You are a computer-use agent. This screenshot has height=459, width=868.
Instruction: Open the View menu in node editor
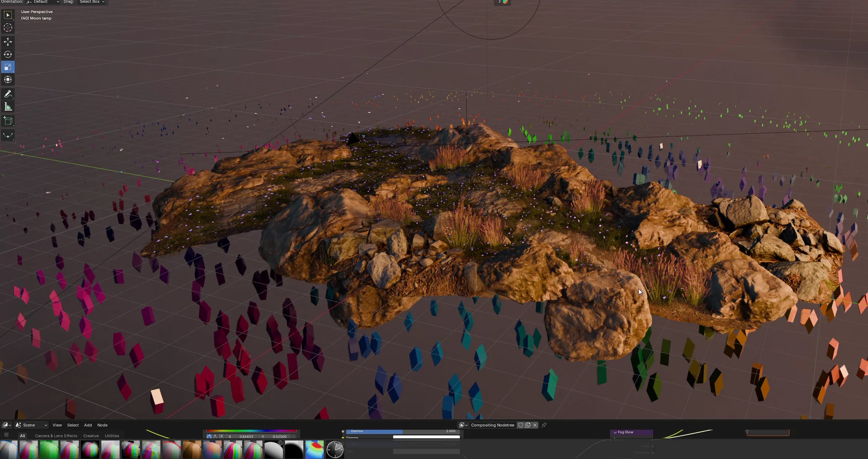coord(57,425)
